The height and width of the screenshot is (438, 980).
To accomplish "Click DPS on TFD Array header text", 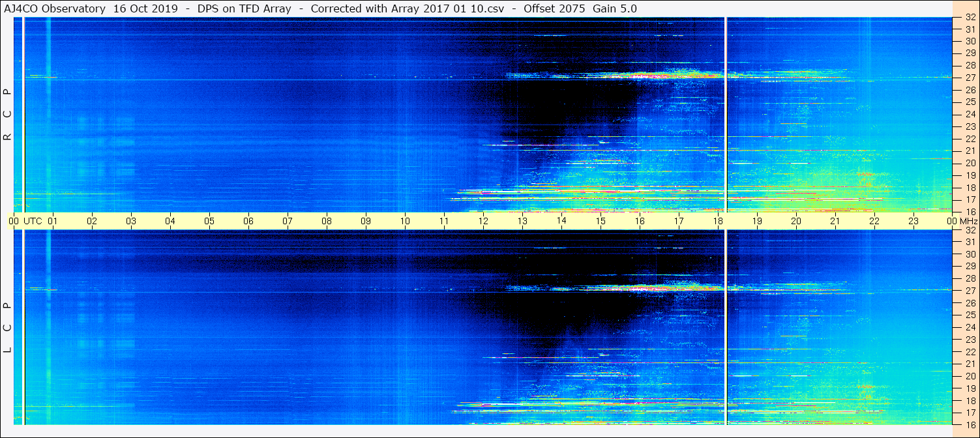I will (245, 8).
